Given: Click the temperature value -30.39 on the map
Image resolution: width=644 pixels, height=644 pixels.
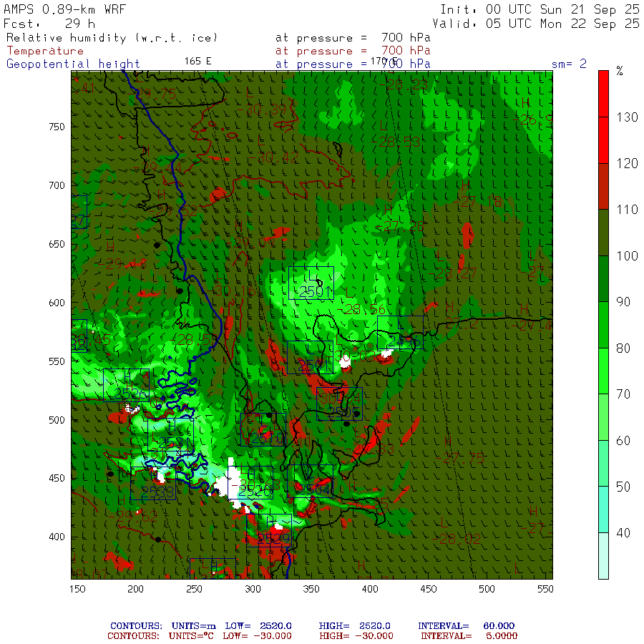Looking at the screenshot, I should click(261, 109).
